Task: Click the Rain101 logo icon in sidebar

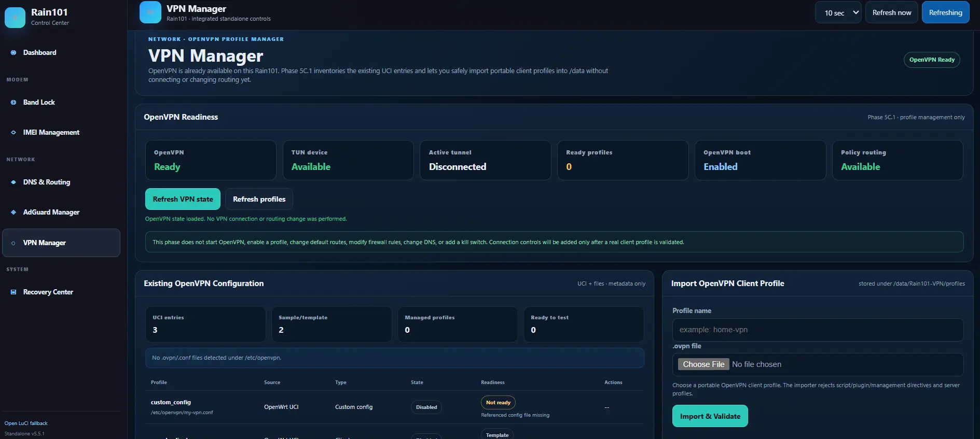Action: coord(15,18)
